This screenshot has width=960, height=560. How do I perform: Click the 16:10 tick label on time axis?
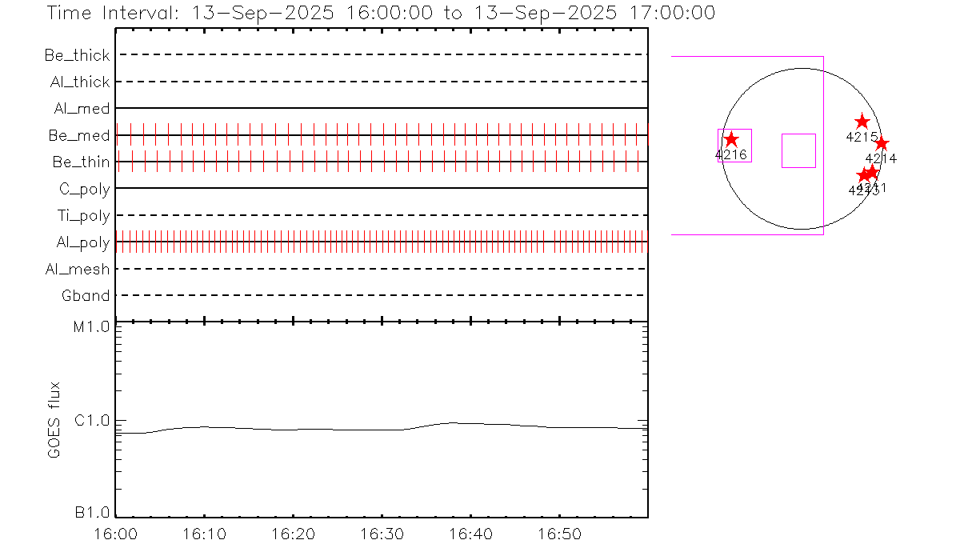[x=206, y=534]
